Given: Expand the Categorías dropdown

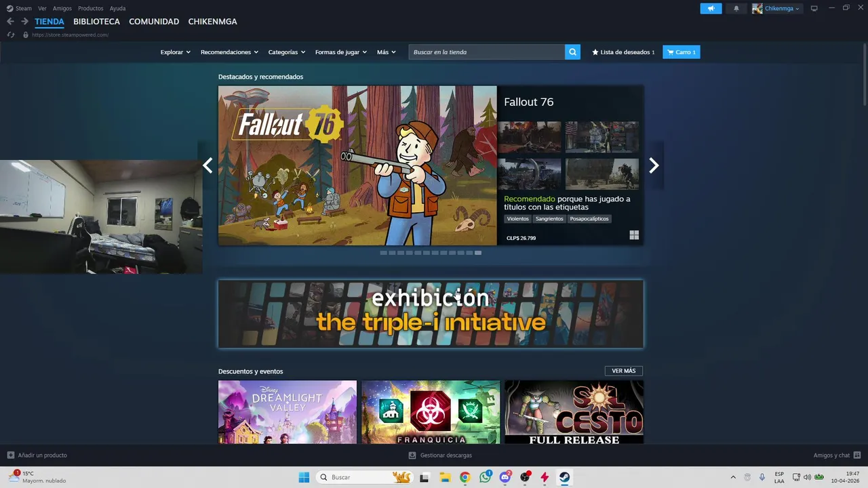Looking at the screenshot, I should 286,52.
